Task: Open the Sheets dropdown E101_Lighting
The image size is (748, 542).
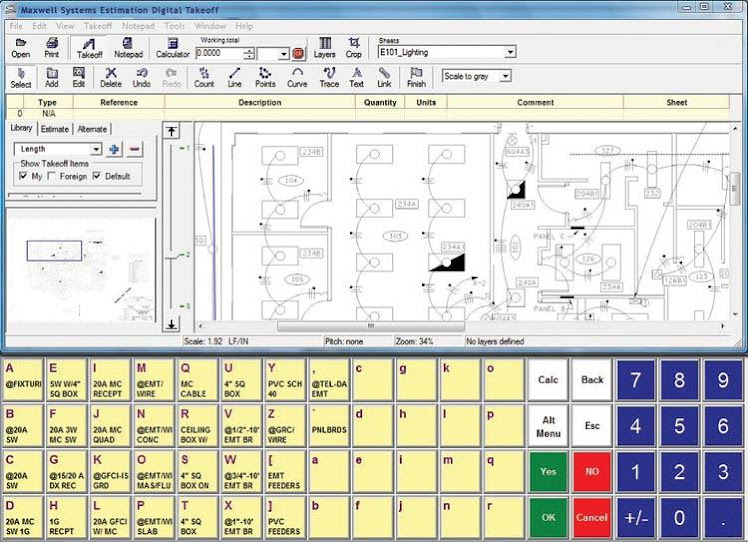Action: coord(510,52)
